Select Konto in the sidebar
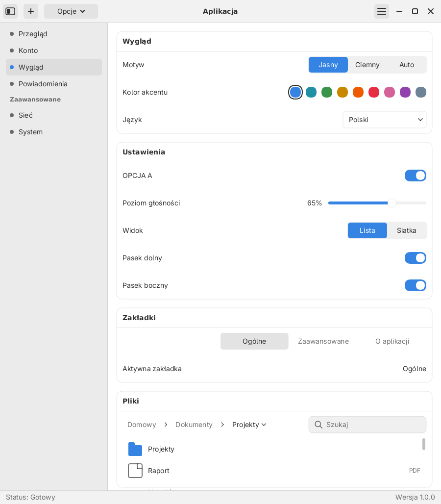The image size is (441, 504). click(x=54, y=50)
